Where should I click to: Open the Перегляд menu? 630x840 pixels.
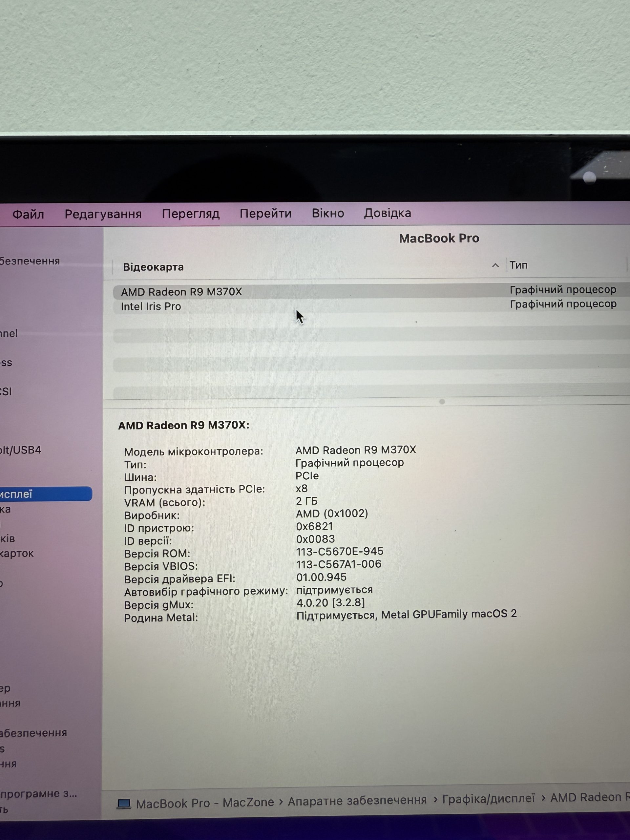click(x=191, y=214)
